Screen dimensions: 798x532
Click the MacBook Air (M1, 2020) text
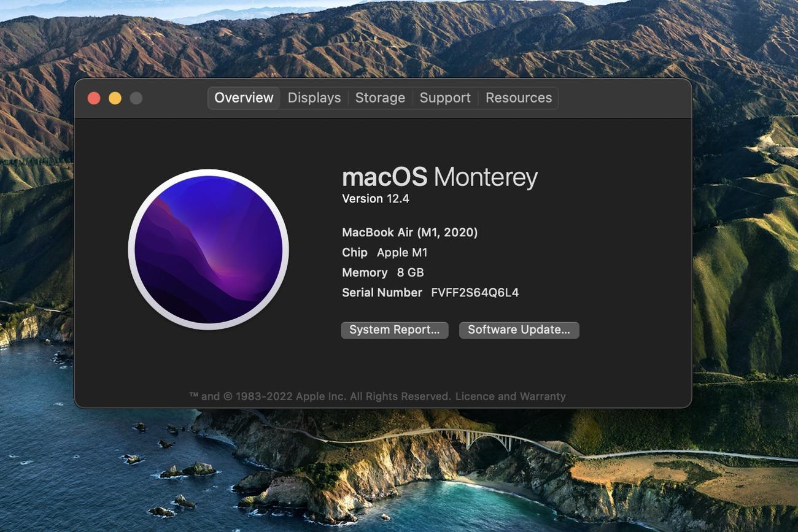(x=409, y=233)
